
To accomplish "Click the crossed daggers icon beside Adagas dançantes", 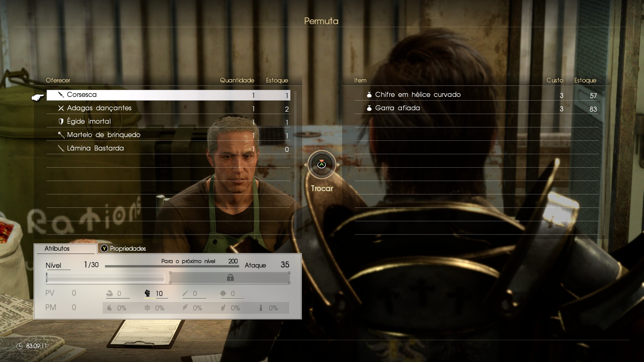I will (61, 108).
